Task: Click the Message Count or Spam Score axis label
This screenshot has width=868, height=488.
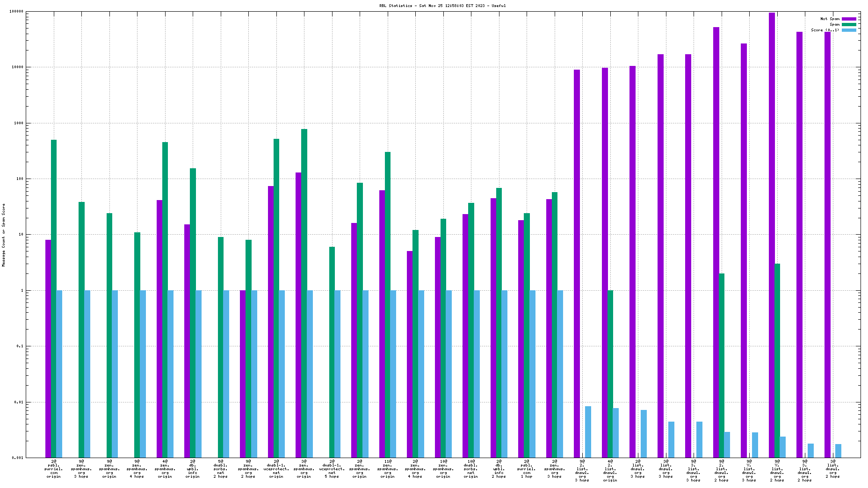Action: coord(4,235)
